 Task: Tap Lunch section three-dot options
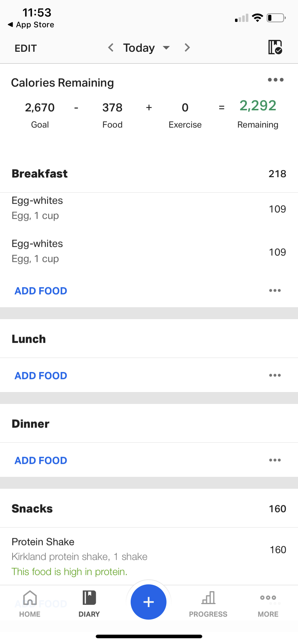pyautogui.click(x=275, y=375)
